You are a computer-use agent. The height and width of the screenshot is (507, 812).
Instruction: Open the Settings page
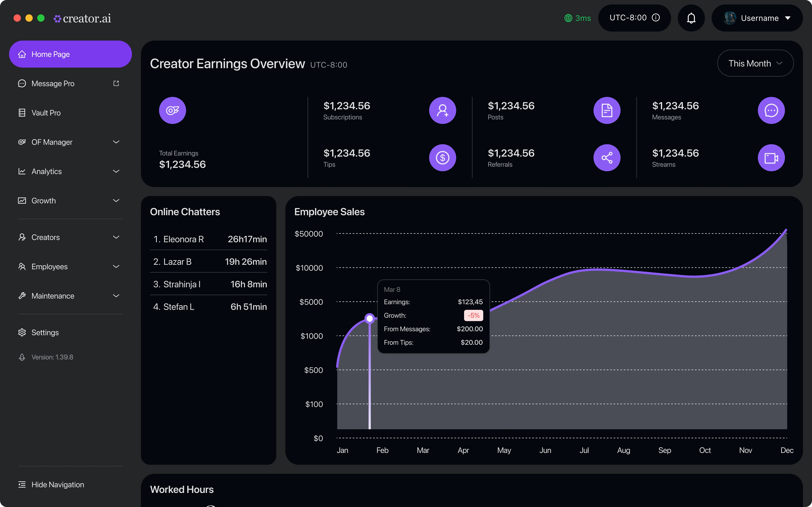pos(45,332)
